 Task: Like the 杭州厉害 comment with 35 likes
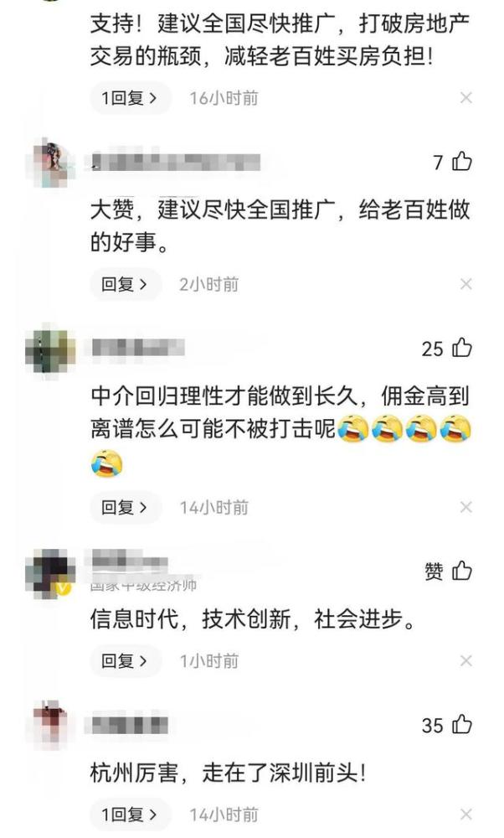(x=462, y=725)
